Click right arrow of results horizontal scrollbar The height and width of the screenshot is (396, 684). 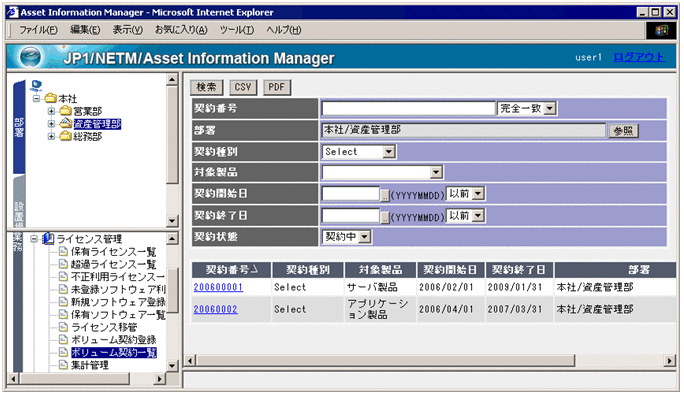pyautogui.click(x=670, y=361)
